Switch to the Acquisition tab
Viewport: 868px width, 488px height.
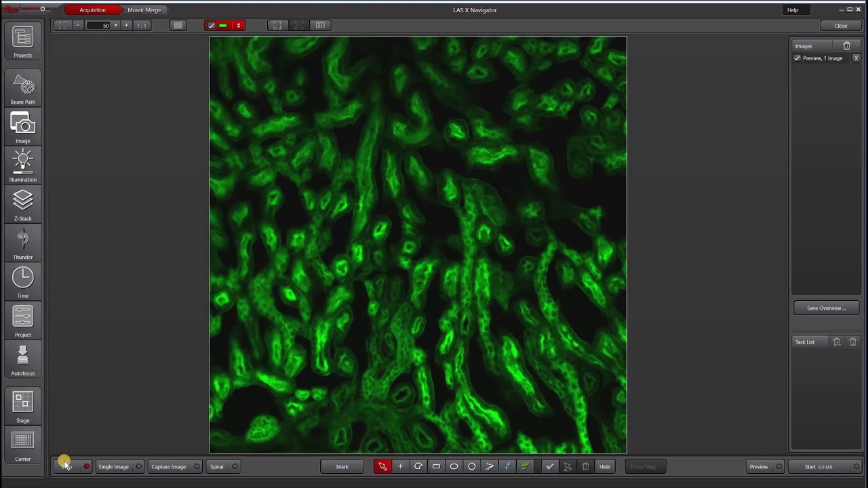click(x=92, y=10)
